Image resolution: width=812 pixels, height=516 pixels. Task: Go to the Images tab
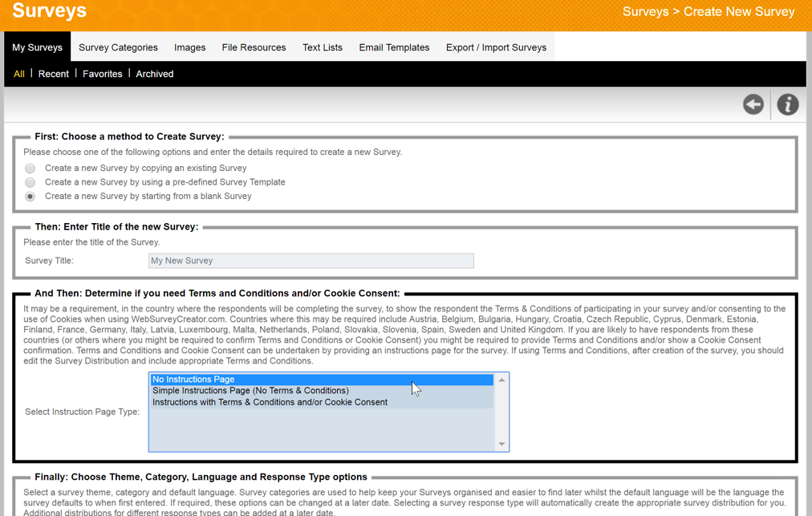pos(189,47)
